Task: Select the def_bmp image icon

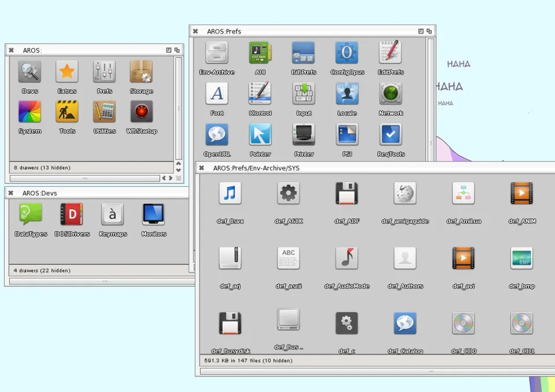Action: 521,258
